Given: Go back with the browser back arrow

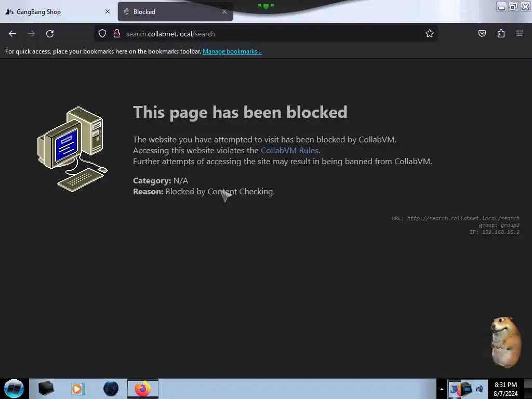Looking at the screenshot, I should [12, 34].
